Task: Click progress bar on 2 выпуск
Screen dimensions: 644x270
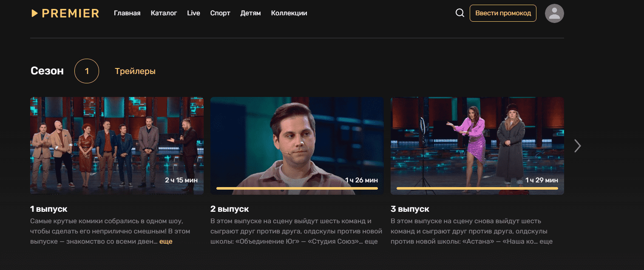Action: pyautogui.click(x=297, y=188)
